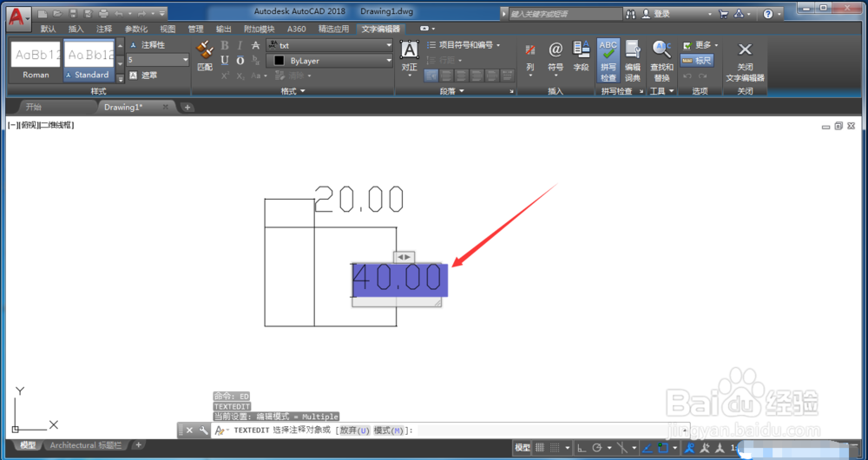The height and width of the screenshot is (460, 868).
Task: Switch to the A360 ribbon tab
Action: pos(297,29)
